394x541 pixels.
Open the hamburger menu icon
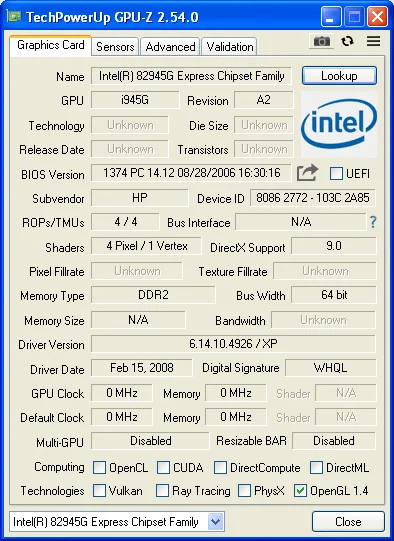(373, 41)
